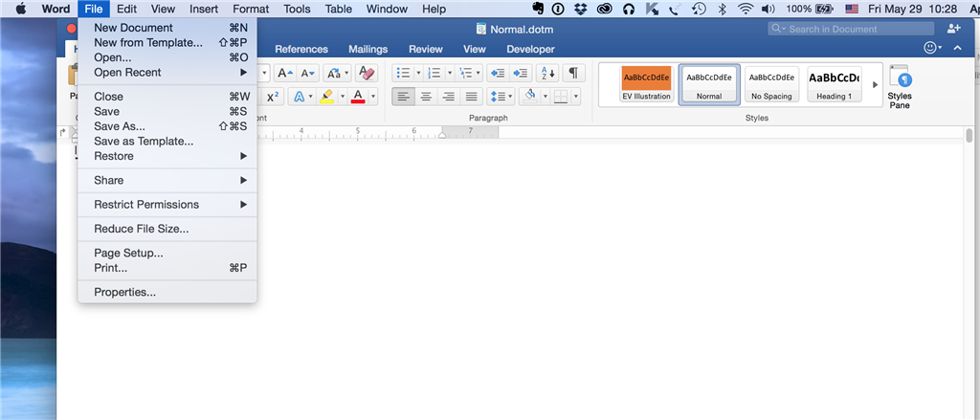Click the Decrease Font Size icon
Image resolution: width=980 pixels, height=420 pixels.
tap(308, 73)
